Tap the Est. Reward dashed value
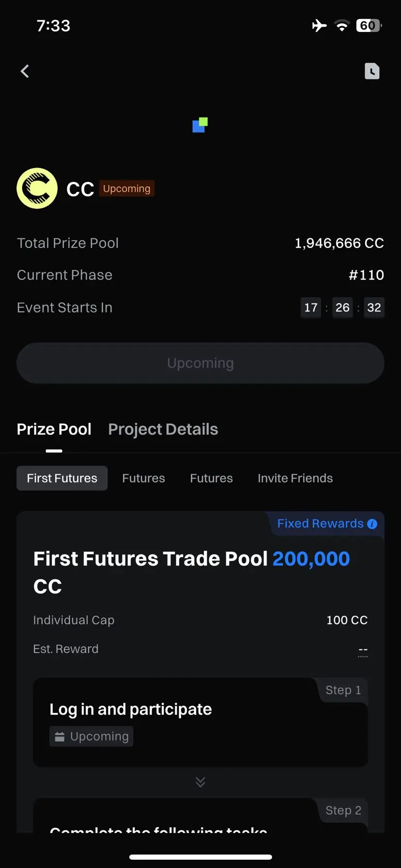The image size is (401, 868). [x=363, y=650]
